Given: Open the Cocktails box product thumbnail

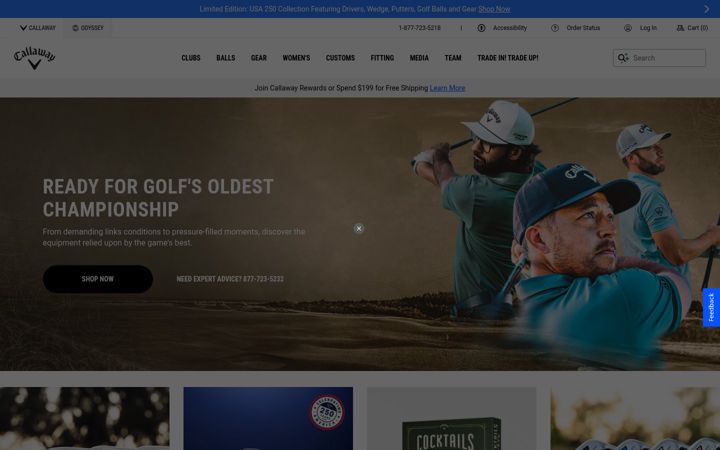Looking at the screenshot, I should tap(451, 418).
